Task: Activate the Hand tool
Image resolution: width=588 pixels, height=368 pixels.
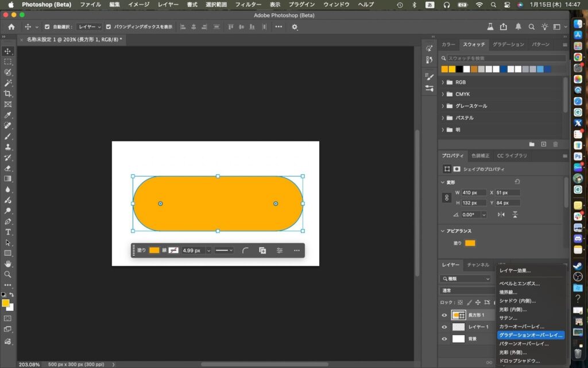Action: tap(8, 263)
